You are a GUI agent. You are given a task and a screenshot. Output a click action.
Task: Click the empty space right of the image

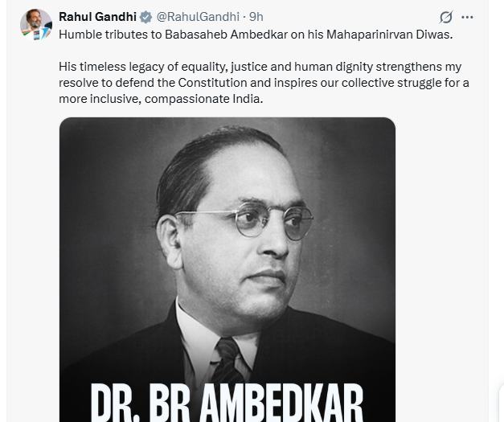tap(442, 265)
